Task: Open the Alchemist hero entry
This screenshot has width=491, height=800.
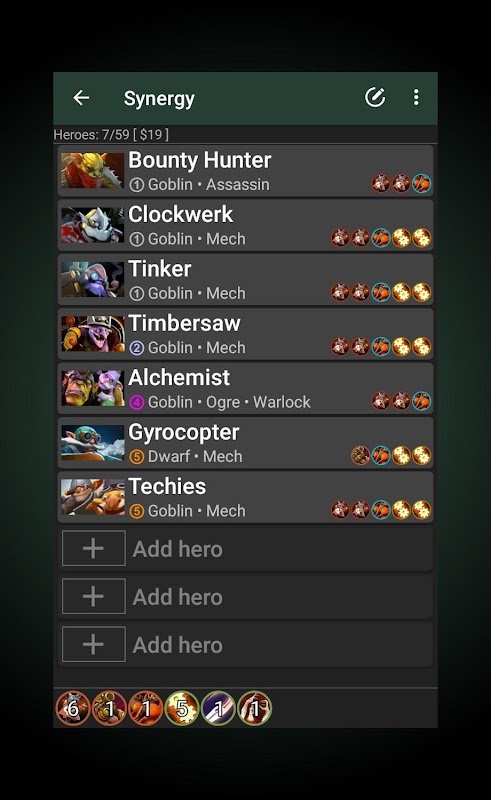Action: point(246,389)
